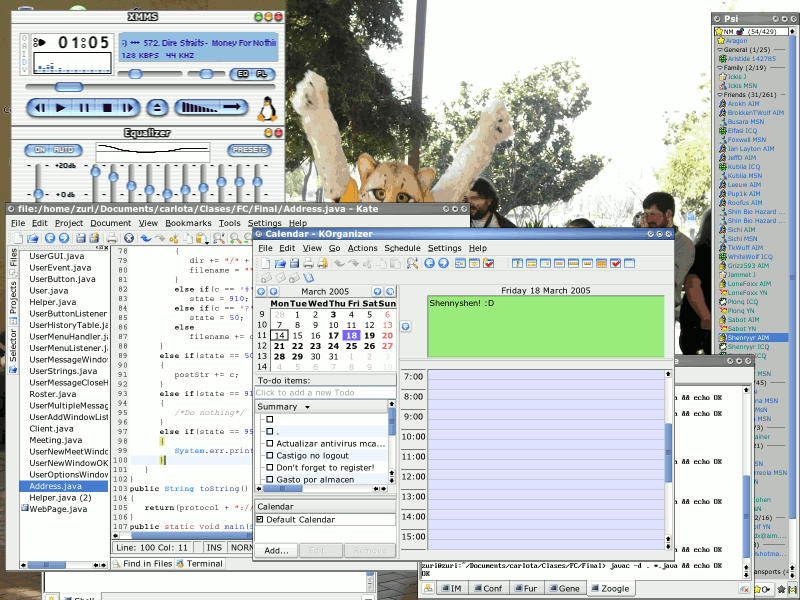
Task: Go to next month in date navigator
Action: pos(377,291)
